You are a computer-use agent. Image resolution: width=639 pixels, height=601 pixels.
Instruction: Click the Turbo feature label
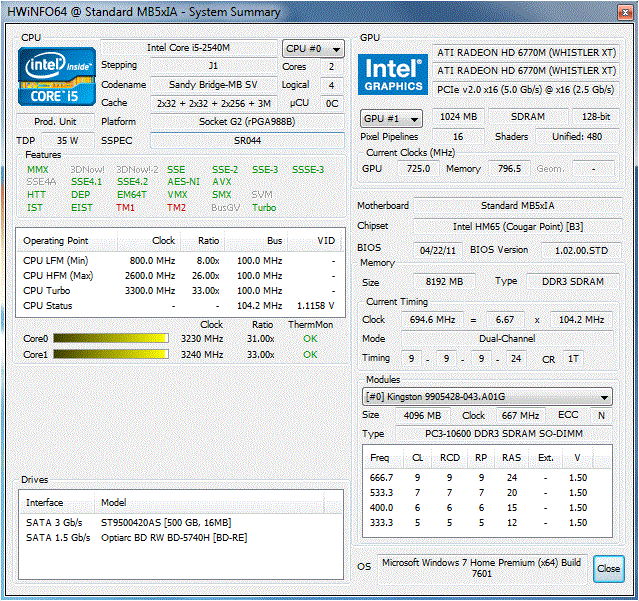(264, 208)
